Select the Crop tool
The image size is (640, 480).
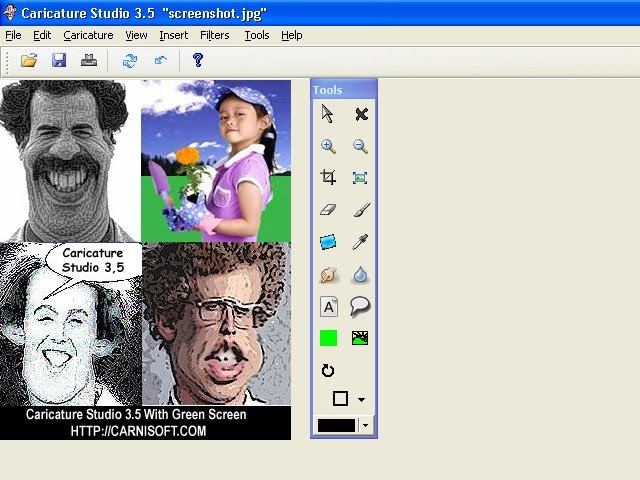coord(328,178)
